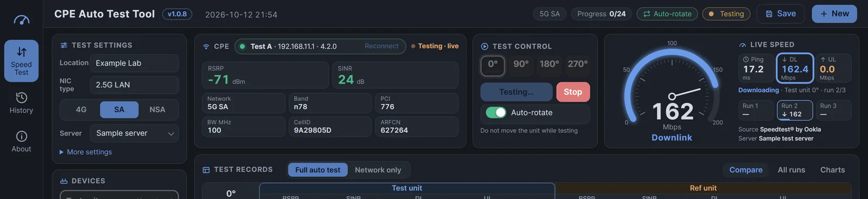Image resolution: width=868 pixels, height=199 pixels.
Task: Select the 180° rotation angle
Action: pos(549,66)
